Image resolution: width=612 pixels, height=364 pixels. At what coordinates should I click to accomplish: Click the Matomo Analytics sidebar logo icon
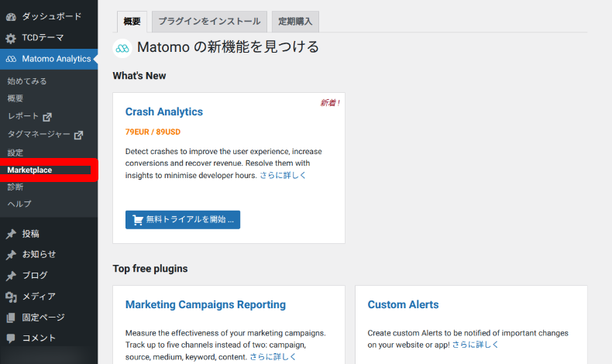click(x=11, y=59)
